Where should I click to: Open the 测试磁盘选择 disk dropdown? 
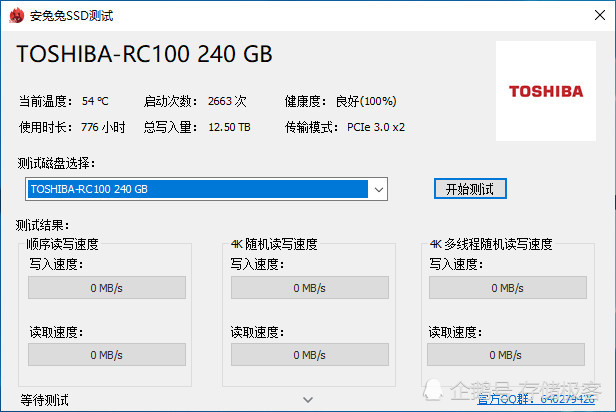click(206, 189)
